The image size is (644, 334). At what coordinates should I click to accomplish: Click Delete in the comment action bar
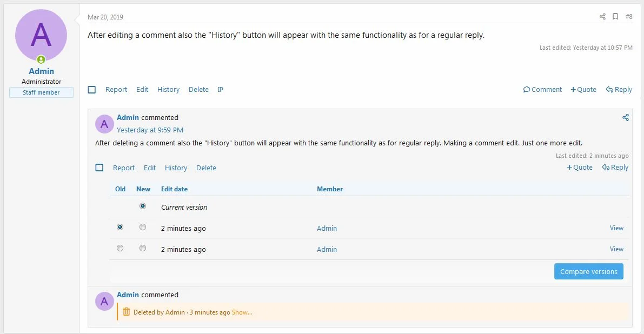(x=206, y=168)
